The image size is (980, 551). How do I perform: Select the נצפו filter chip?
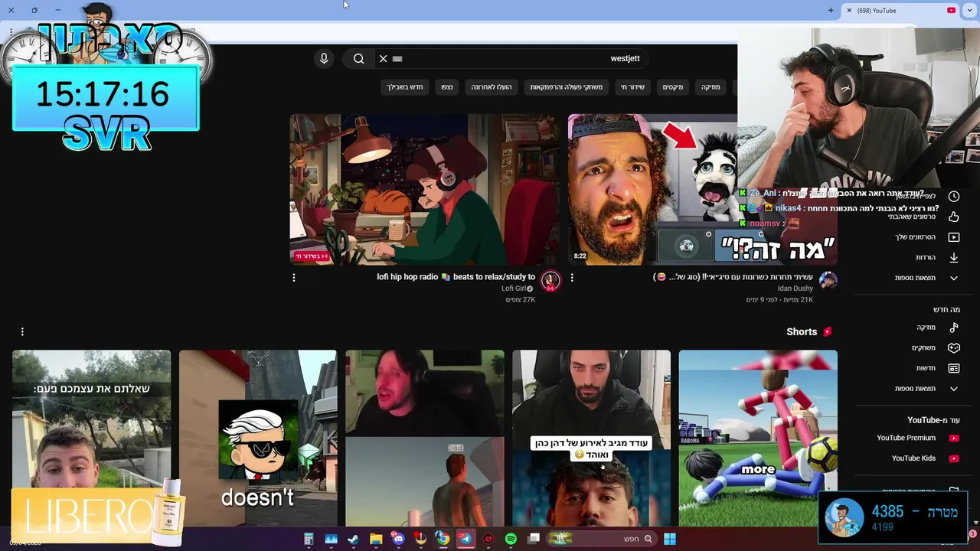click(x=447, y=87)
